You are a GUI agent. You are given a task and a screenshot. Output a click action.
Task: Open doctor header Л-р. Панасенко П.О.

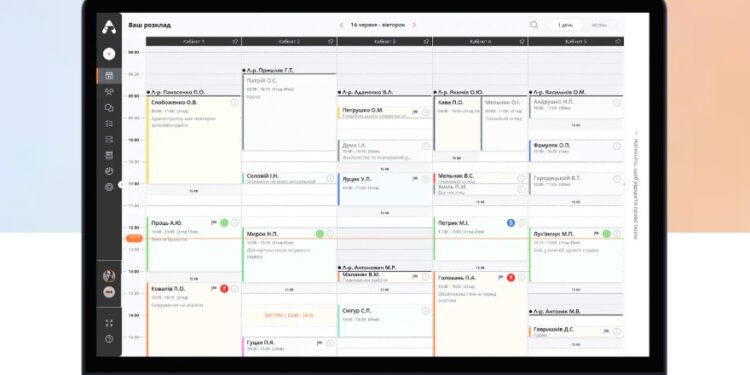176,92
